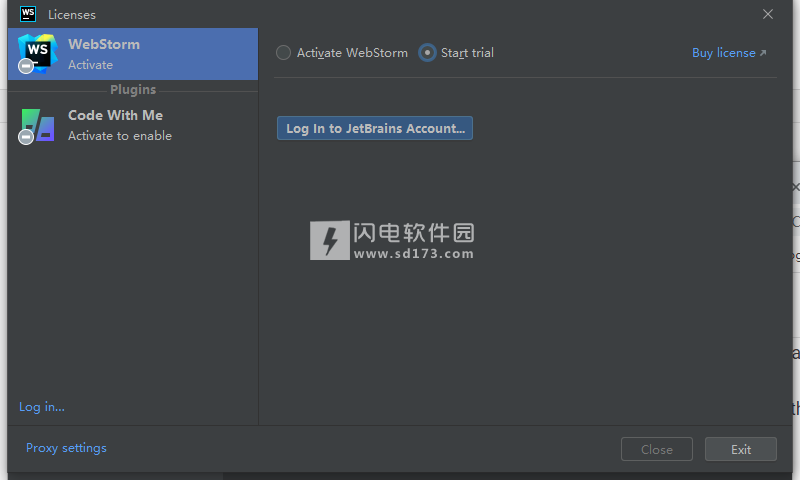The height and width of the screenshot is (480, 800).
Task: Select the Code With Me plugin icon
Action: pos(37,125)
